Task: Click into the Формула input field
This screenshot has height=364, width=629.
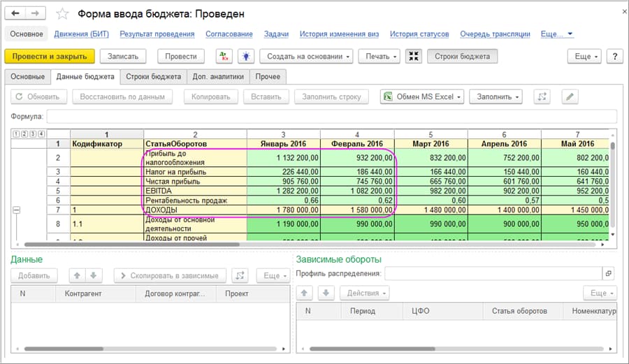Action: [x=332, y=116]
